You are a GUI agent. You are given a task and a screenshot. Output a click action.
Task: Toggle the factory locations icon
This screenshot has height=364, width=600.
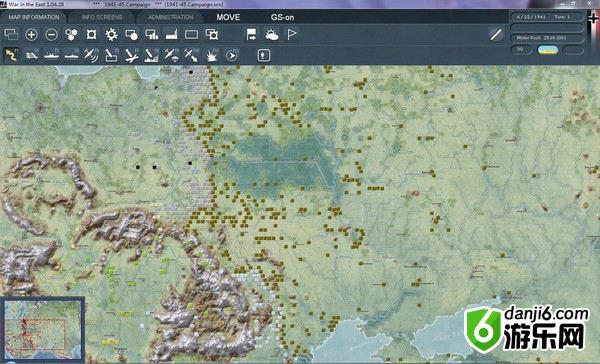(x=172, y=35)
